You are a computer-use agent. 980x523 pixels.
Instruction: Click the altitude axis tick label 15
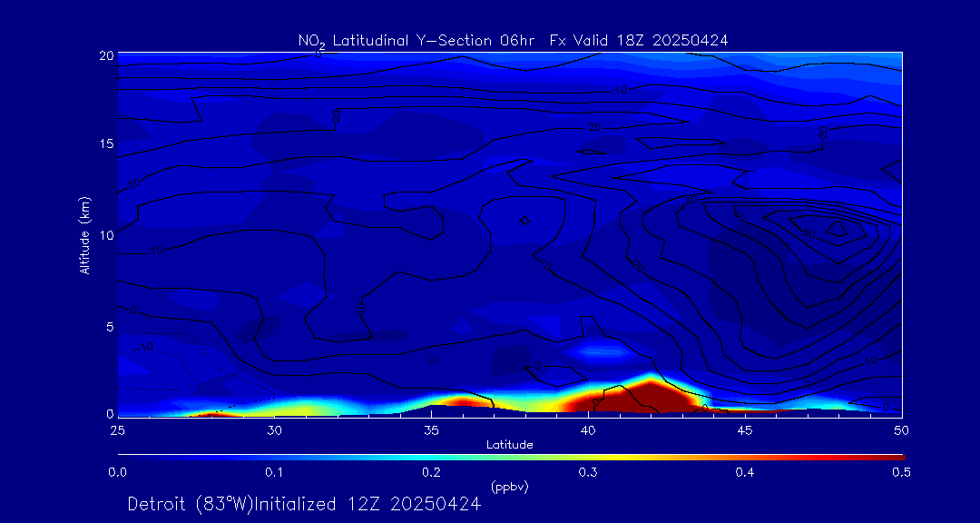coord(104,144)
